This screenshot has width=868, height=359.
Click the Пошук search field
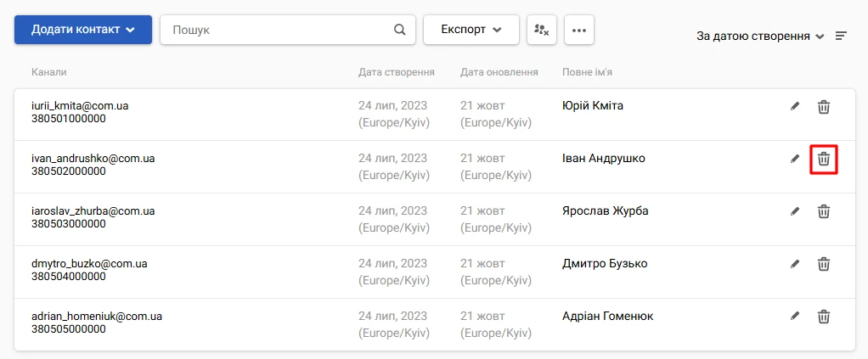288,30
